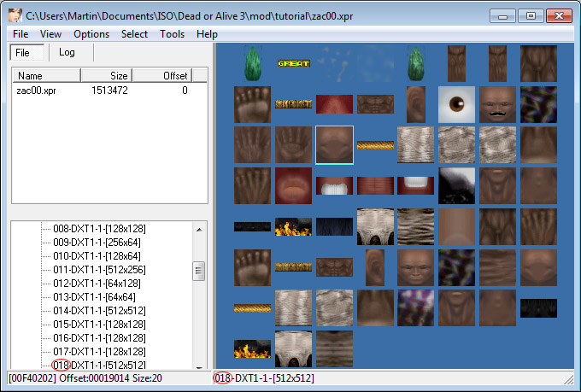Select tree item 015-DXT1-1-[128x128]

tap(99, 325)
